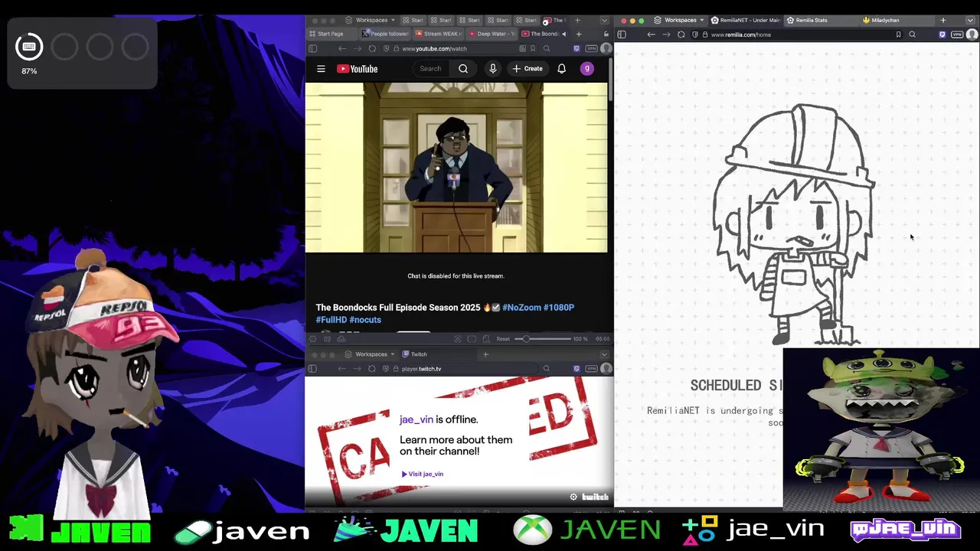
Task: Toggle sidebar panel in Twitch window
Action: (312, 369)
